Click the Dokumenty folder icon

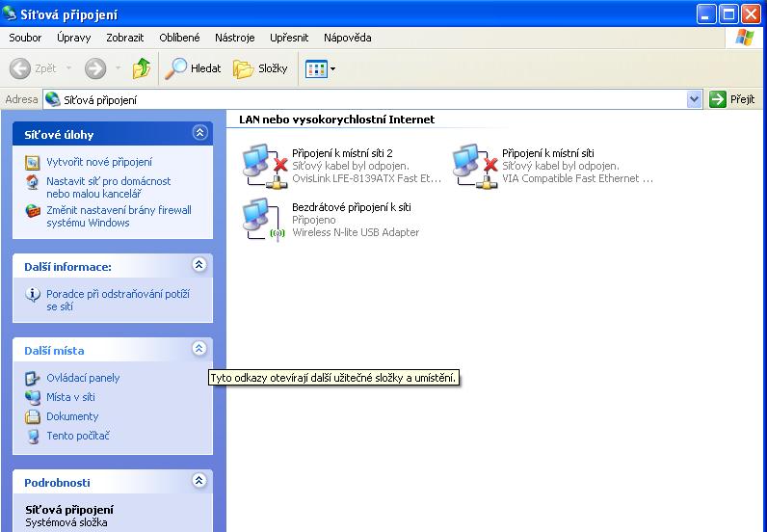33,416
